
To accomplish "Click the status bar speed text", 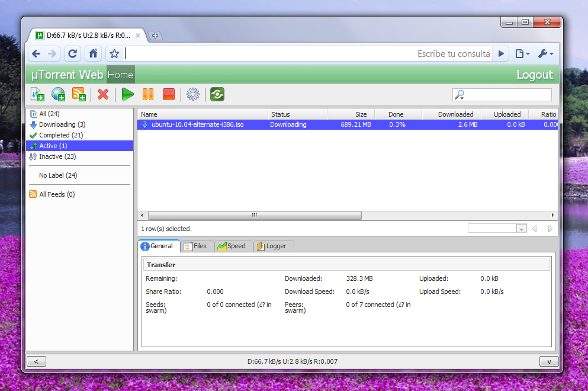I will coord(293,361).
